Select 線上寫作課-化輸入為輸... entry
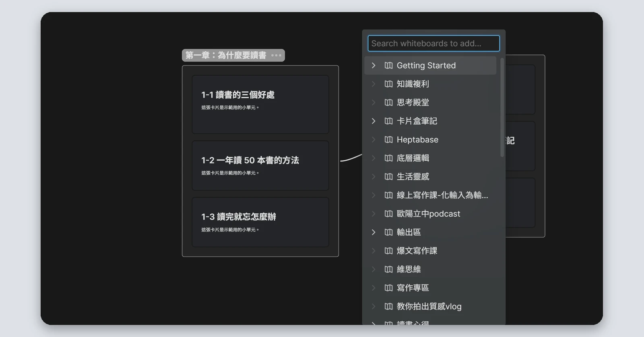Image resolution: width=644 pixels, height=337 pixels. point(430,195)
